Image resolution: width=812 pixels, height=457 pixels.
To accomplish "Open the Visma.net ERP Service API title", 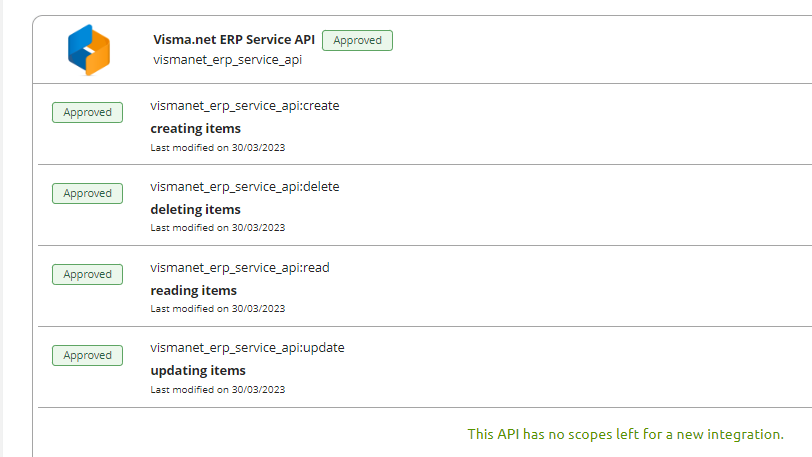I will click(x=234, y=39).
